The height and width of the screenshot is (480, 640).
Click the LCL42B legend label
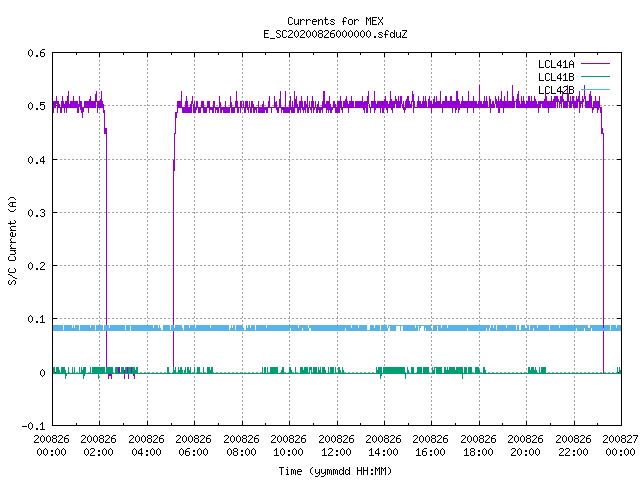(x=556, y=90)
